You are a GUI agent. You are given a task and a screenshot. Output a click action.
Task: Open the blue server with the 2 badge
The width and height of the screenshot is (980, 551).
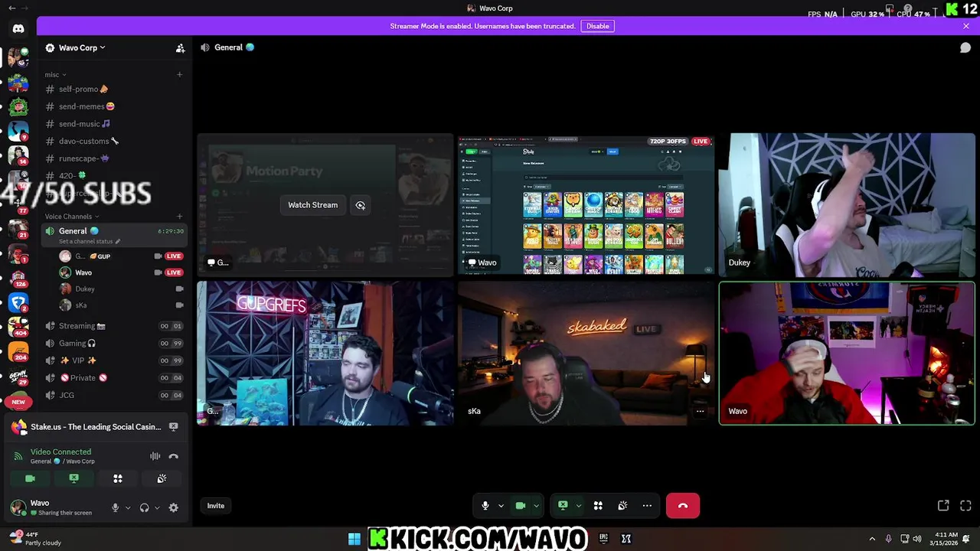[18, 303]
